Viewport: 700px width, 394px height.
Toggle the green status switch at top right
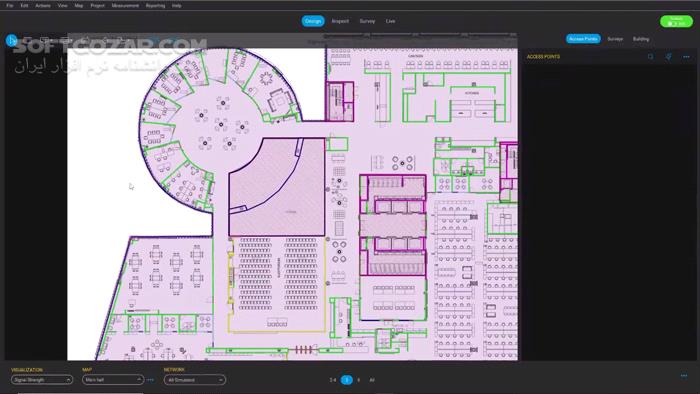(x=676, y=21)
